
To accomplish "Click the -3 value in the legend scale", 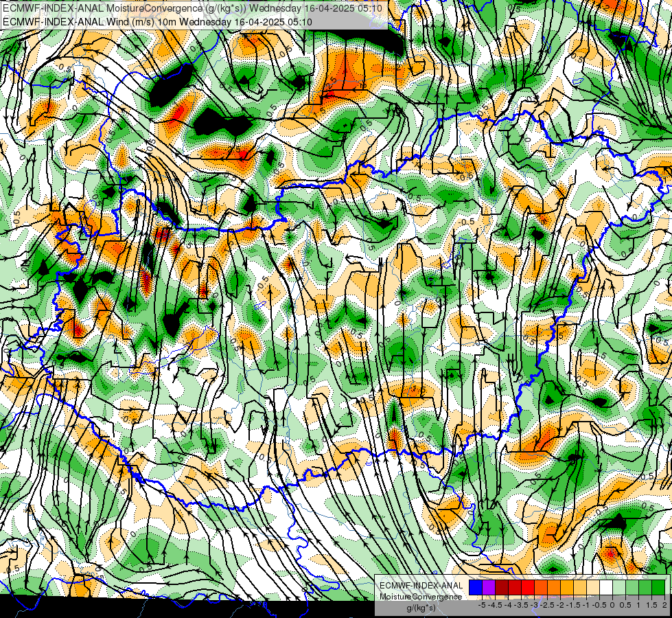I will (x=534, y=605).
